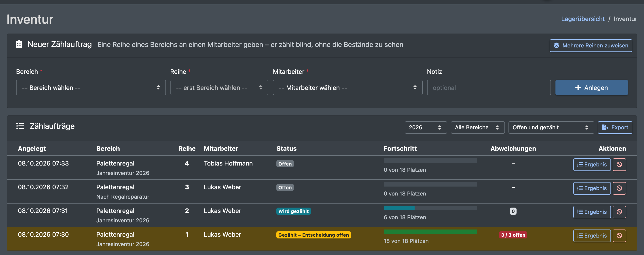Click the progress bar showing 6 von 18 Plätzen
The image size is (644, 255).
coord(430,208)
